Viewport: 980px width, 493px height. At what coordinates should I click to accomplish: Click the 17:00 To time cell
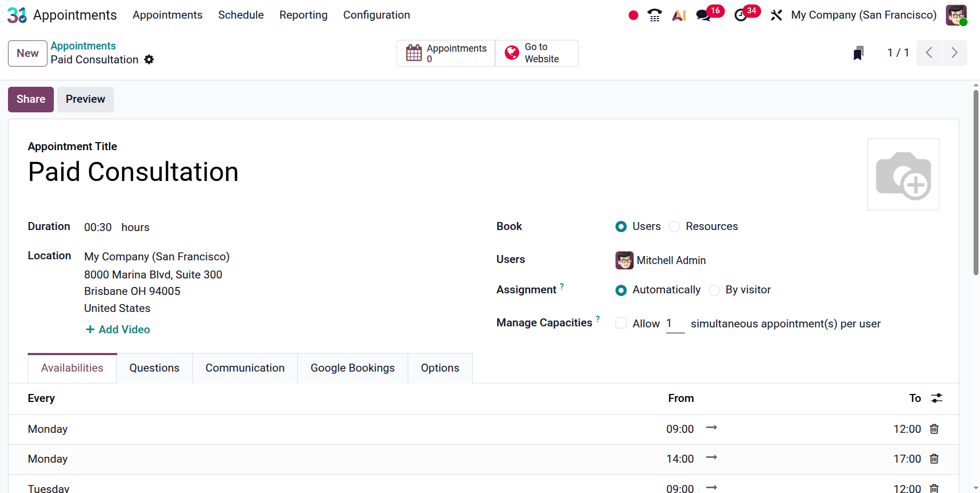(x=907, y=459)
